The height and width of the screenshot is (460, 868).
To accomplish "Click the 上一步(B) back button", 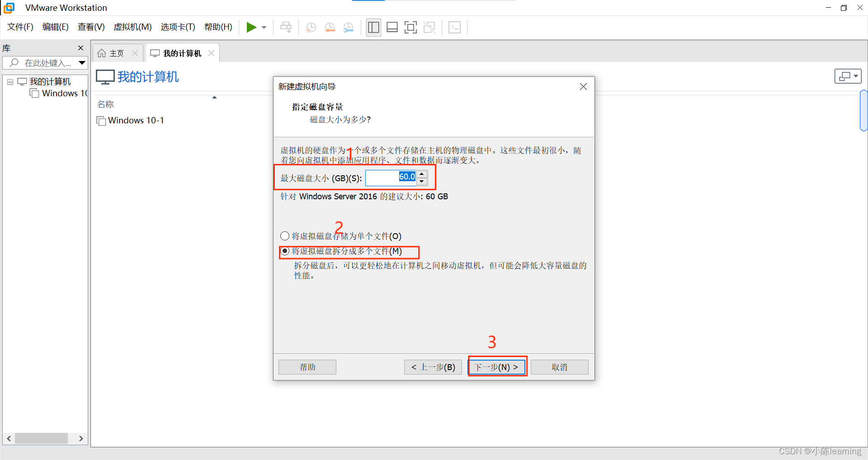I will (433, 367).
